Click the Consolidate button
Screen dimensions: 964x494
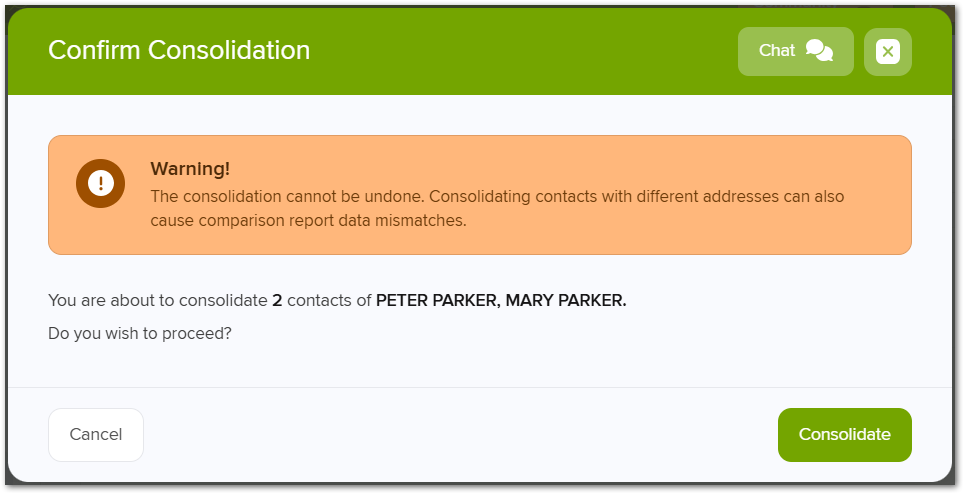click(844, 434)
